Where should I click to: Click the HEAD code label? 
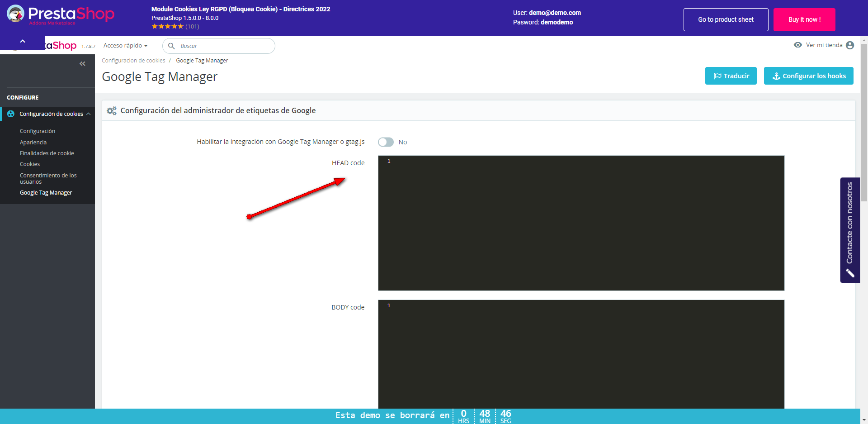(348, 163)
